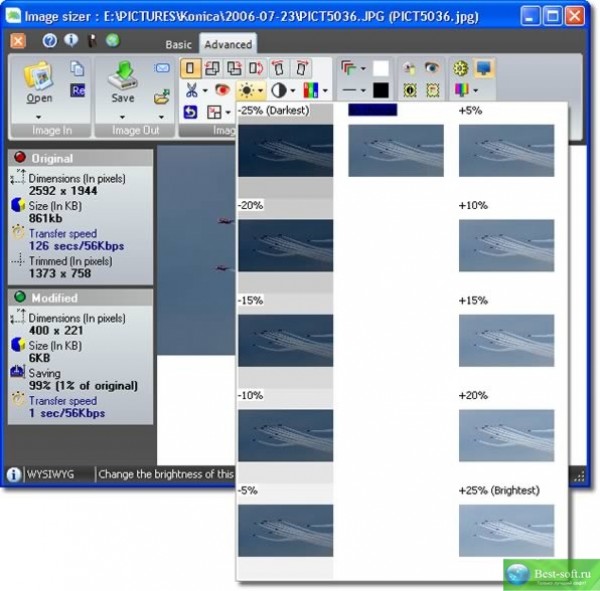Click the flip with red arrow icon
The width and height of the screenshot is (600, 591).
point(212,69)
